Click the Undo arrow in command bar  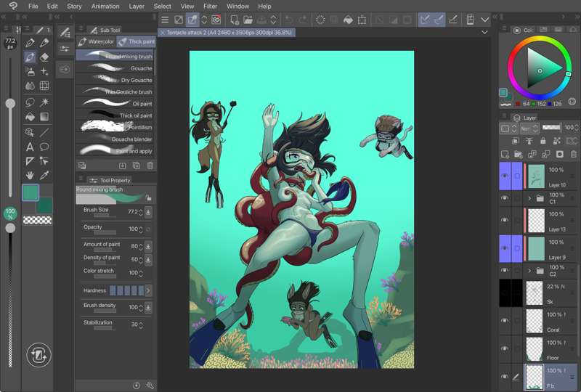pos(289,20)
